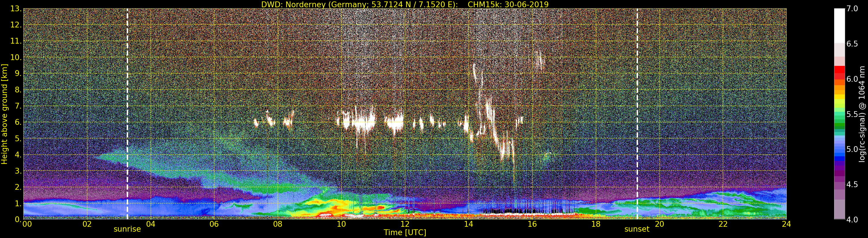Click the 'sunset' label below the axis
The image size is (868, 238).
[x=637, y=229]
